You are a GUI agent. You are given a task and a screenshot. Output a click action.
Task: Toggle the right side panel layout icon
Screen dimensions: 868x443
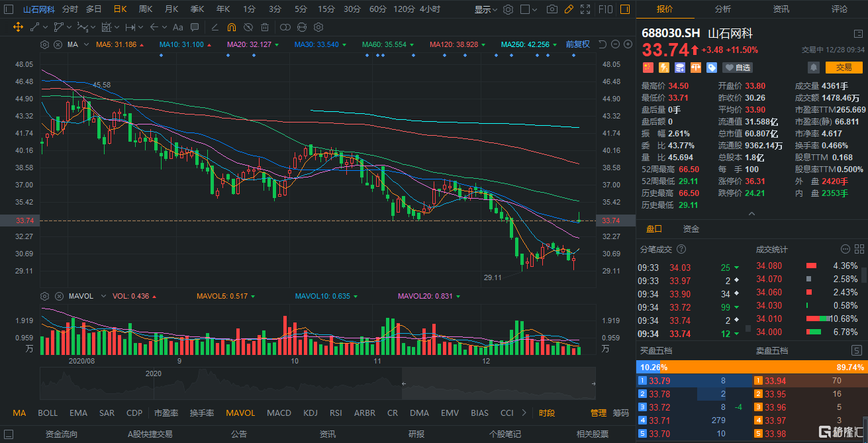(x=625, y=9)
